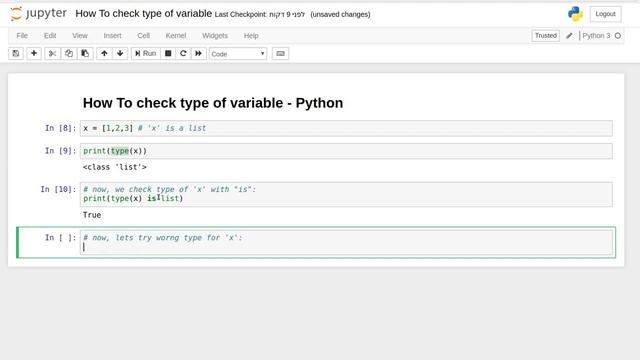Open the Kernel menu
Screen dimensions: 640x360
(x=176, y=36)
